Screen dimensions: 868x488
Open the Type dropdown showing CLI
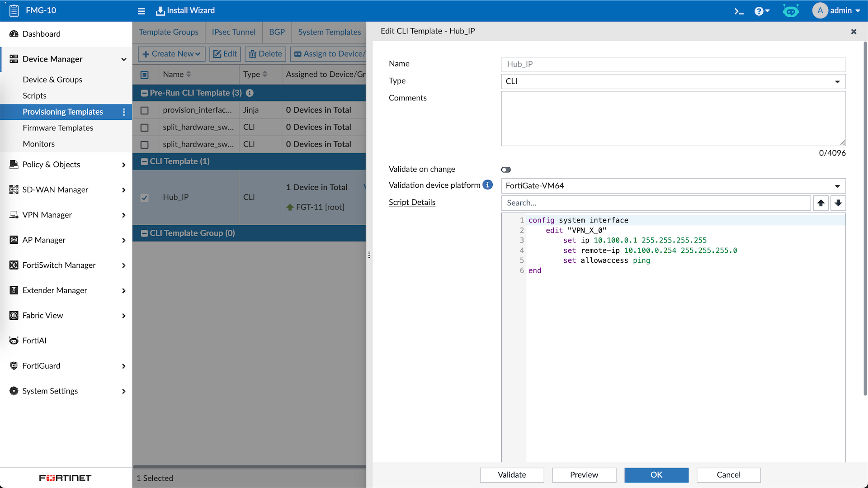tap(673, 81)
